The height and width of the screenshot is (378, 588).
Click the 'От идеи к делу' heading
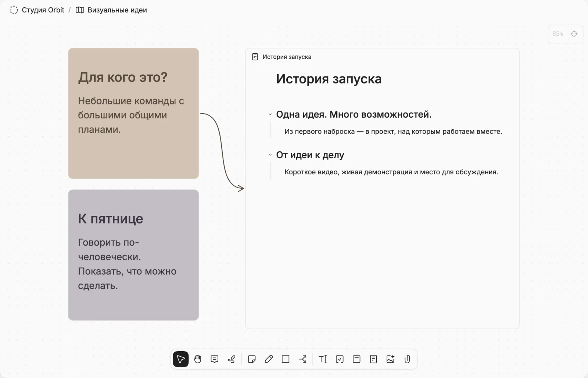[310, 155]
